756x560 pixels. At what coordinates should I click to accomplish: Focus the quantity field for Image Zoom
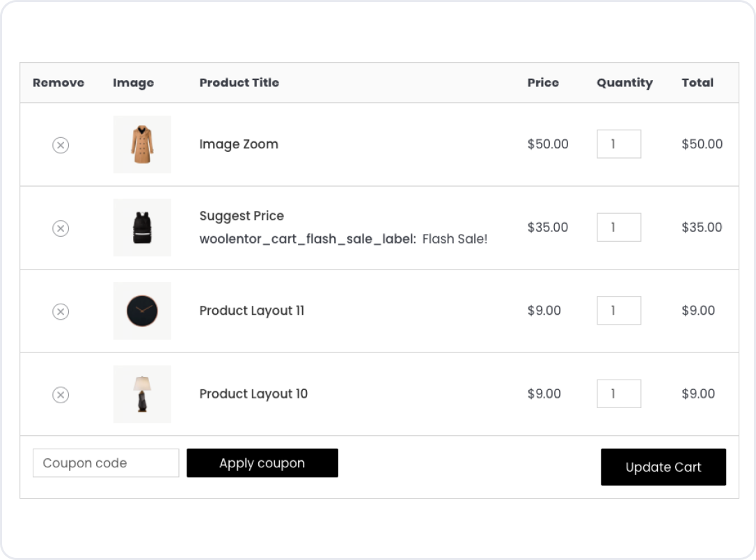click(x=619, y=144)
